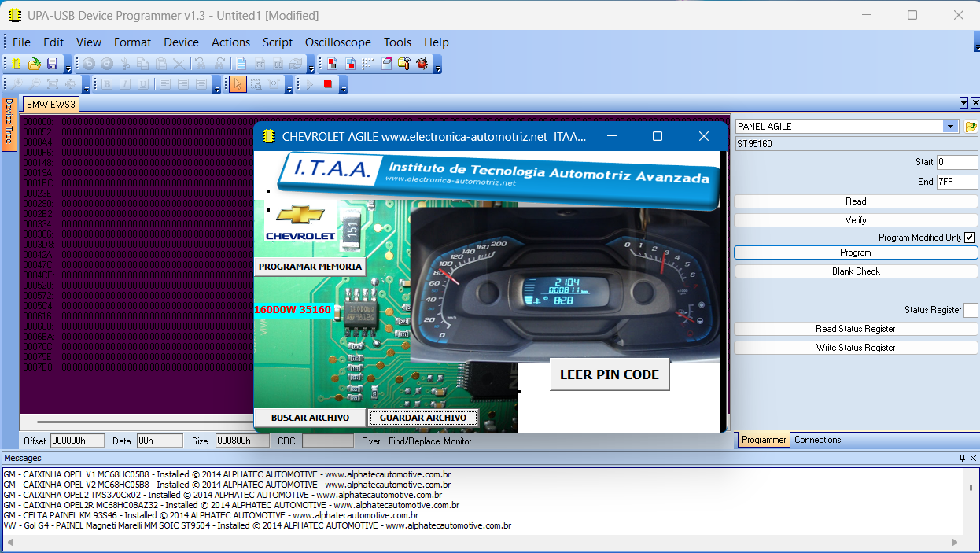Click the BUSCAR ARCHIVO button

(310, 418)
